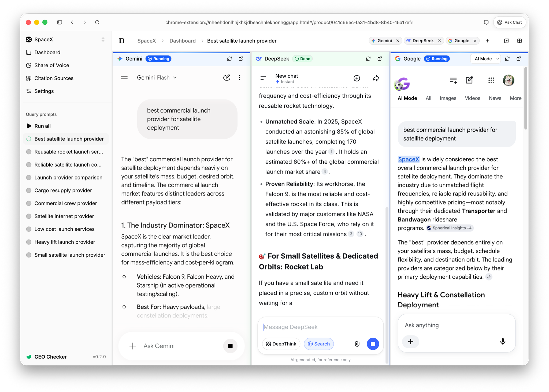Open Share of Voice in sidebar
This screenshot has width=549, height=392.
(x=66, y=65)
